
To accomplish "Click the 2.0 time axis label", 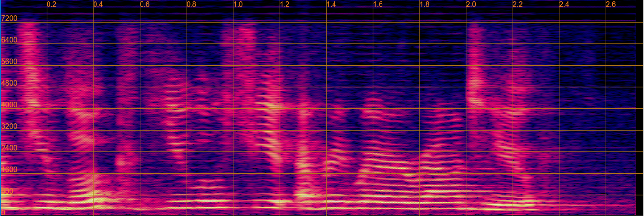I will click(471, 4).
